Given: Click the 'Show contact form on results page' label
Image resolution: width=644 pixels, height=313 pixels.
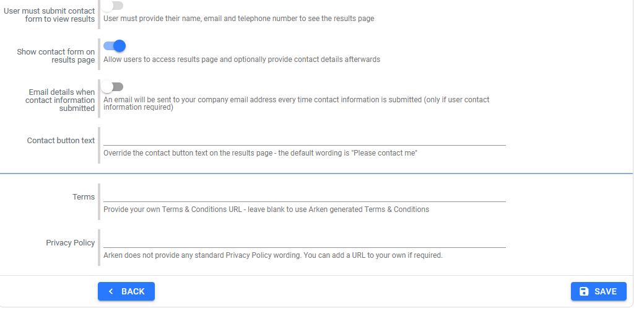Looking at the screenshot, I should 56,56.
